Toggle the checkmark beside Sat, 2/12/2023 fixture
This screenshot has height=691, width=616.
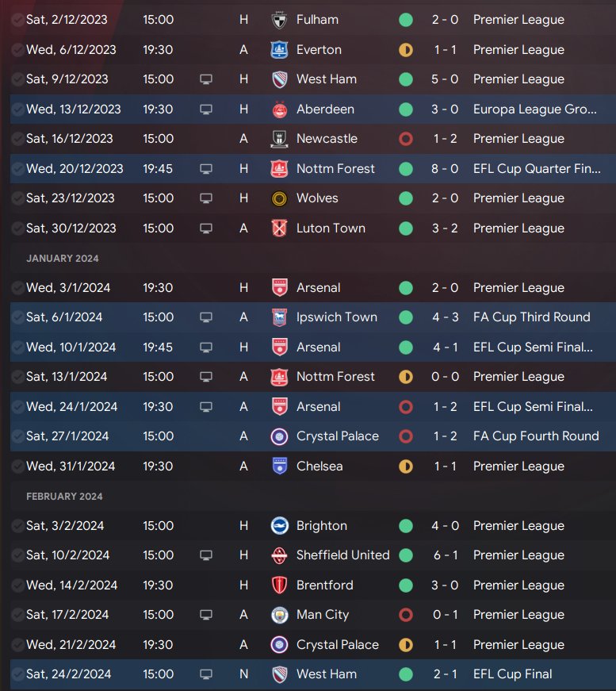coord(18,20)
